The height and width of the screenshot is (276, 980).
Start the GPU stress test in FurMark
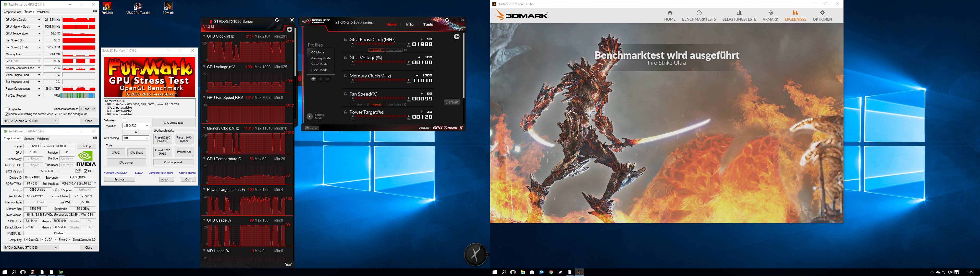point(174,123)
